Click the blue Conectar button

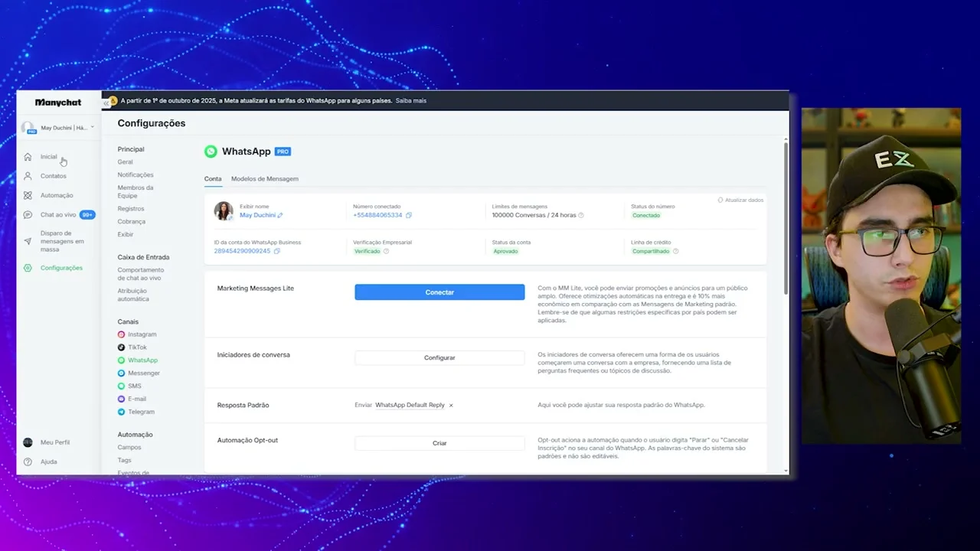pyautogui.click(x=439, y=292)
